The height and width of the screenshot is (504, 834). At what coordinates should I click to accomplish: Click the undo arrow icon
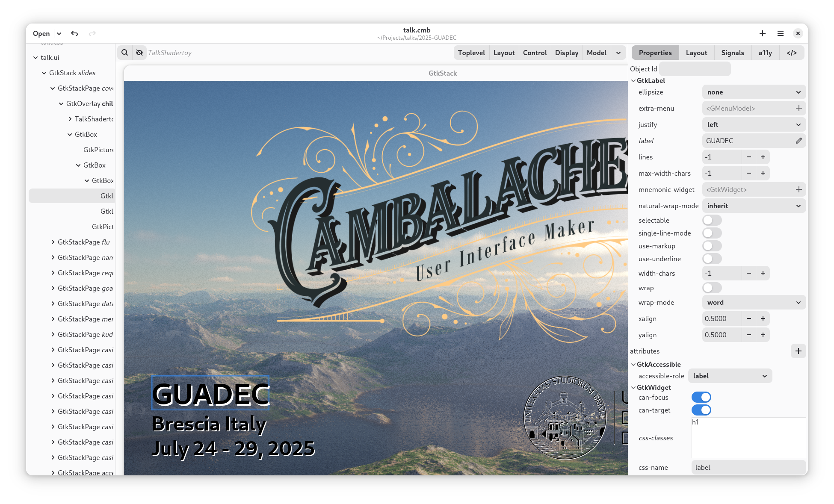74,33
